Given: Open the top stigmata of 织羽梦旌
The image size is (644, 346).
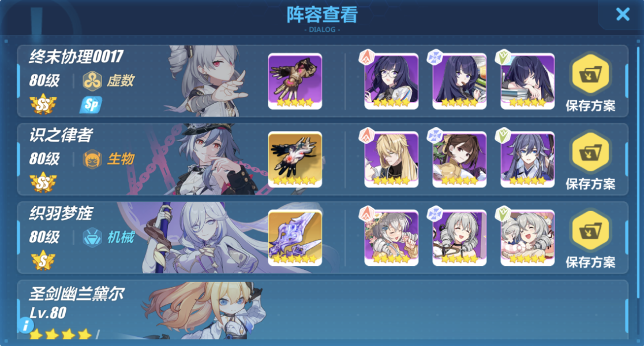Looking at the screenshot, I should pyautogui.click(x=391, y=238).
